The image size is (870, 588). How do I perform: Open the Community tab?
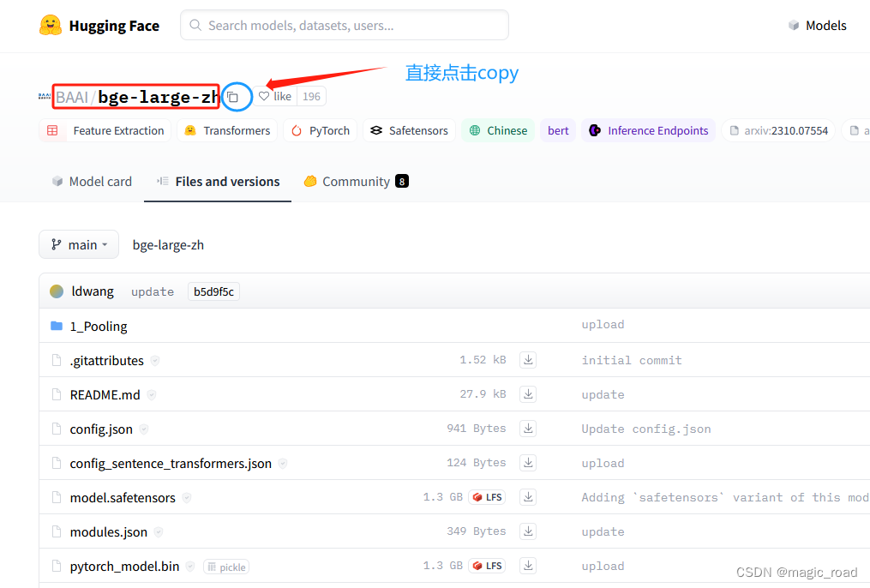pyautogui.click(x=355, y=181)
